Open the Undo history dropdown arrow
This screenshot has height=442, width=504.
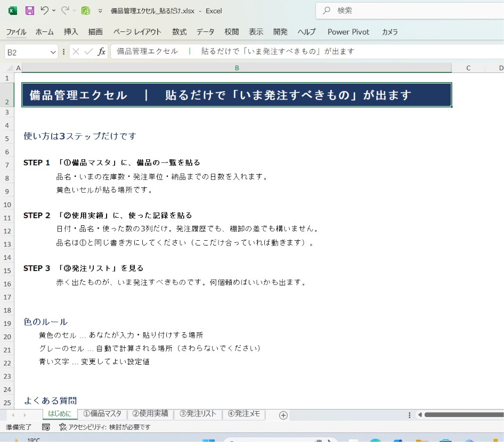tap(54, 11)
